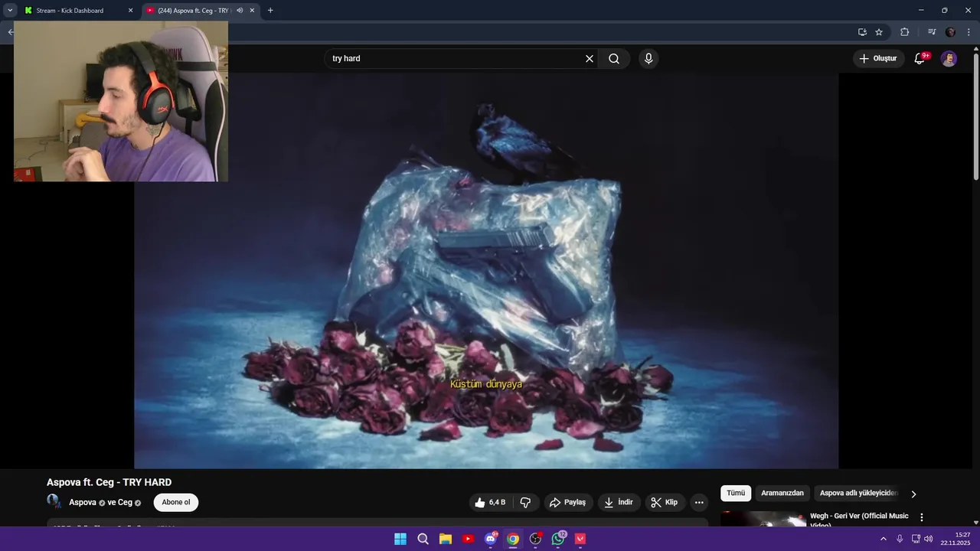Open Windows taskbar search

tap(423, 539)
